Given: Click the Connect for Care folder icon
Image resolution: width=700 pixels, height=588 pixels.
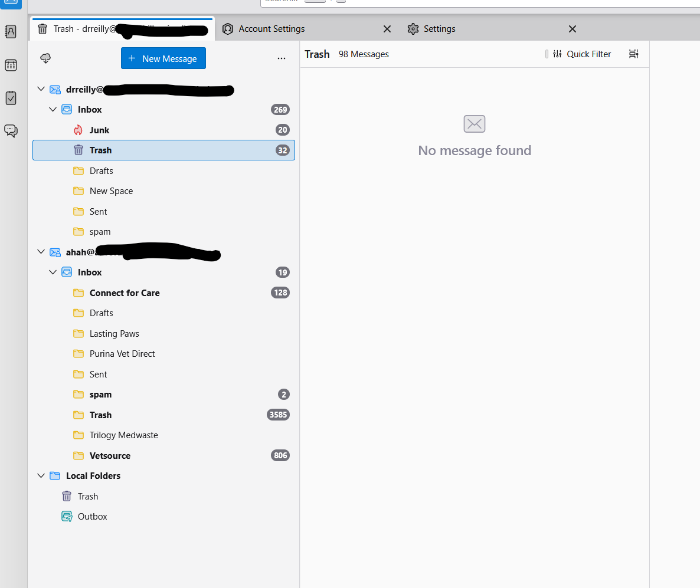Looking at the screenshot, I should pos(78,293).
